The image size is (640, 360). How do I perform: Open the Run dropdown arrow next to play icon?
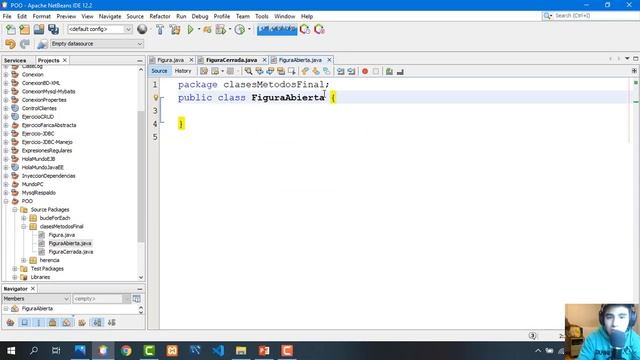coord(199,29)
